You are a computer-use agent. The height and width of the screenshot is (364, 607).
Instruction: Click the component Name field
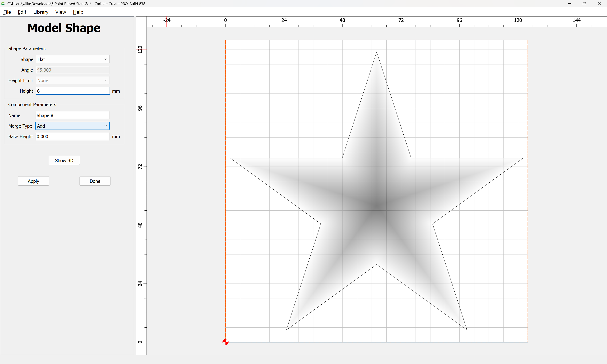(x=72, y=115)
